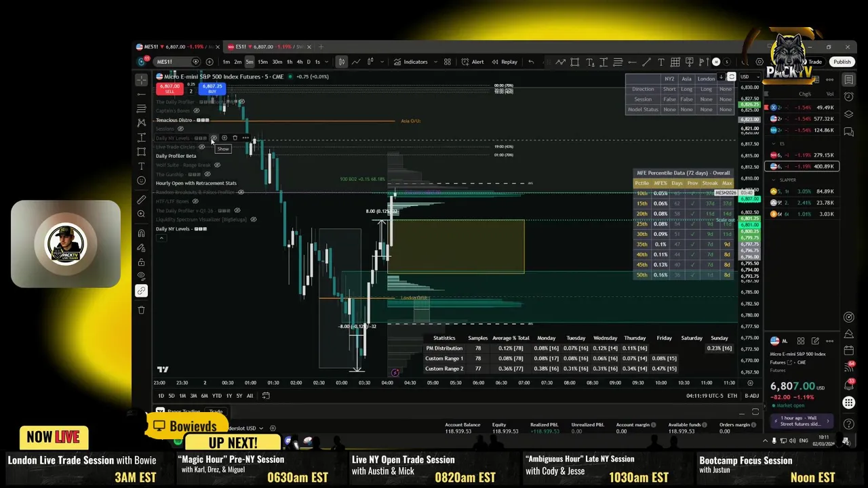Click the go to date calendar icon
This screenshot has height=488, width=868.
click(x=266, y=396)
